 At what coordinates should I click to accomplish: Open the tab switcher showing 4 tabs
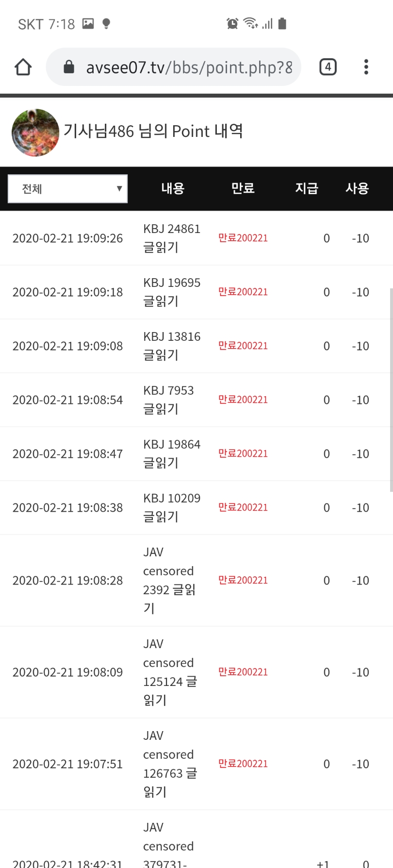(x=328, y=67)
